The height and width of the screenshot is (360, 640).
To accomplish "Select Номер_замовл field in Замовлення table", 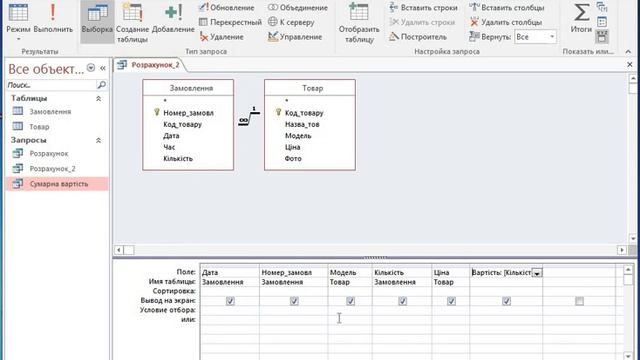I will [x=188, y=113].
